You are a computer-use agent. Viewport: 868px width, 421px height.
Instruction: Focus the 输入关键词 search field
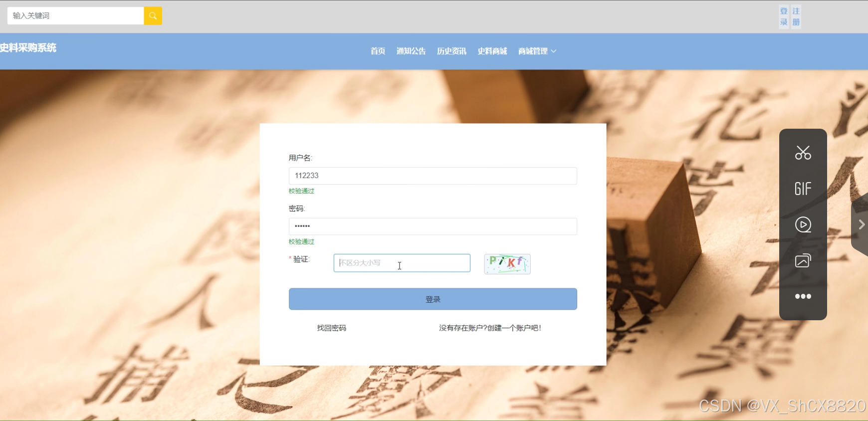pyautogui.click(x=75, y=15)
